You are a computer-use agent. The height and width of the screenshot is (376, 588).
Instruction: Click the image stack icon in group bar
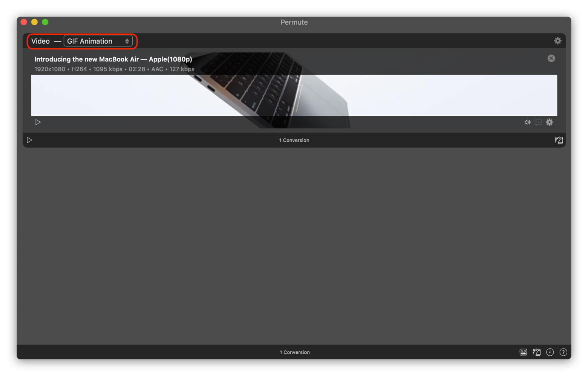(x=559, y=140)
